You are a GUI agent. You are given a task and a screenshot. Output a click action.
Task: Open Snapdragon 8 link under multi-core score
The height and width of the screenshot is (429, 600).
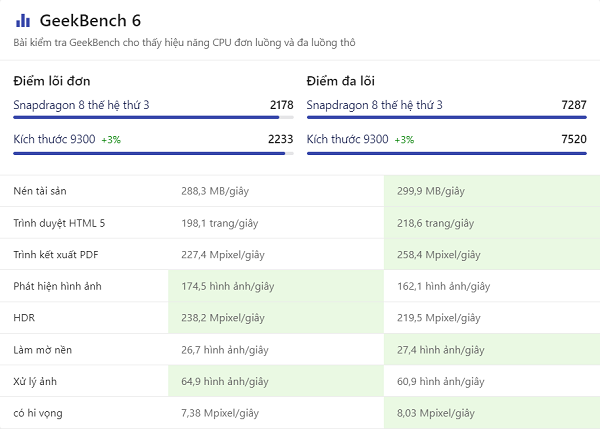tap(374, 105)
